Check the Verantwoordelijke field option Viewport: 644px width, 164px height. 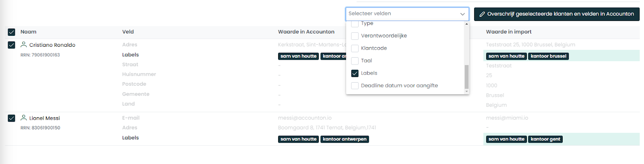point(355,36)
